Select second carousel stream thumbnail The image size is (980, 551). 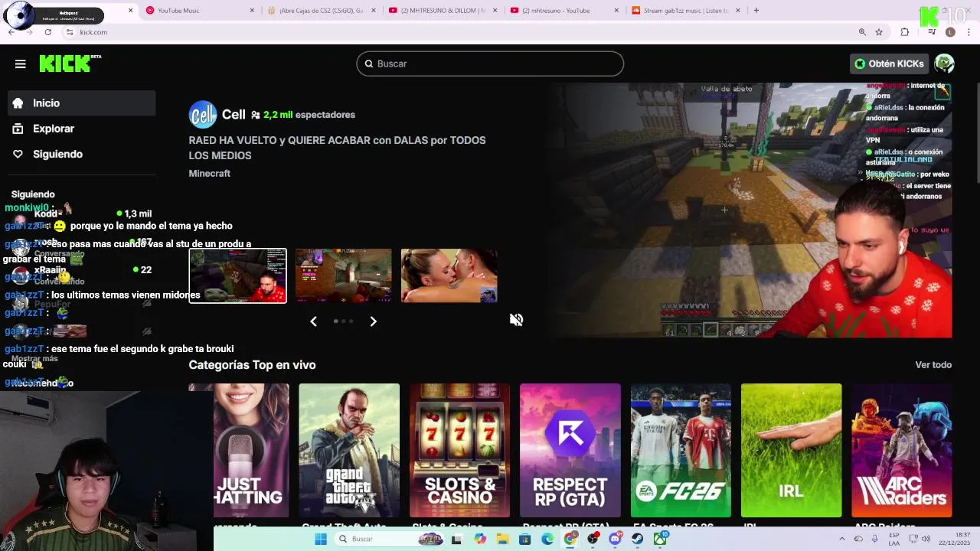coord(344,275)
